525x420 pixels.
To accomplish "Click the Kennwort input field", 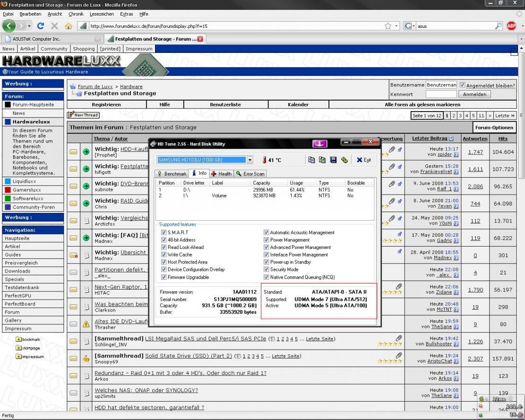I will point(441,94).
